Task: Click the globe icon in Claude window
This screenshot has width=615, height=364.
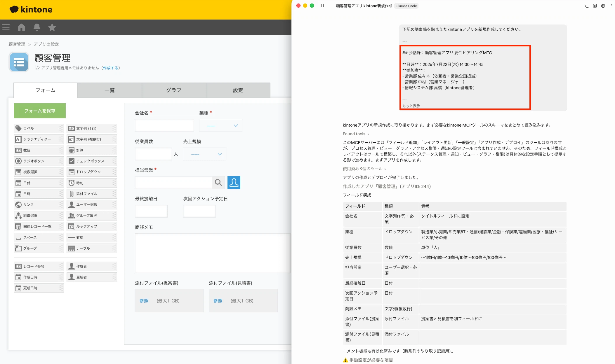Action: (603, 6)
